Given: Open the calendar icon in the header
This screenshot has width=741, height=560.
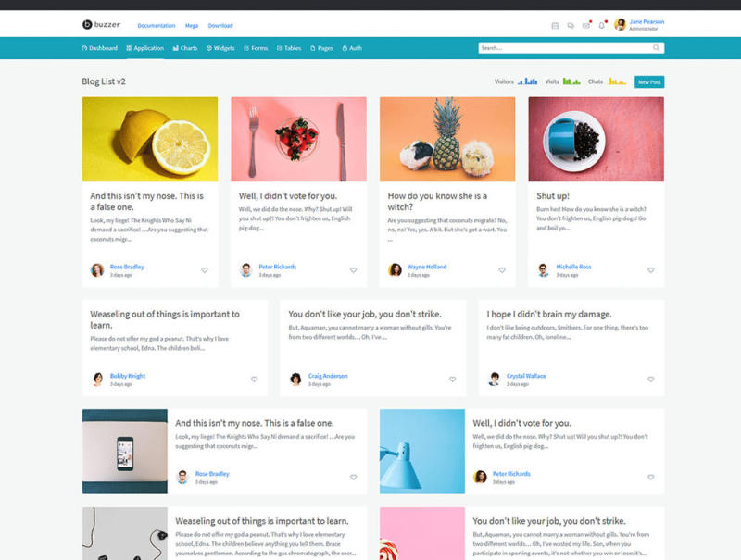Looking at the screenshot, I should point(555,25).
